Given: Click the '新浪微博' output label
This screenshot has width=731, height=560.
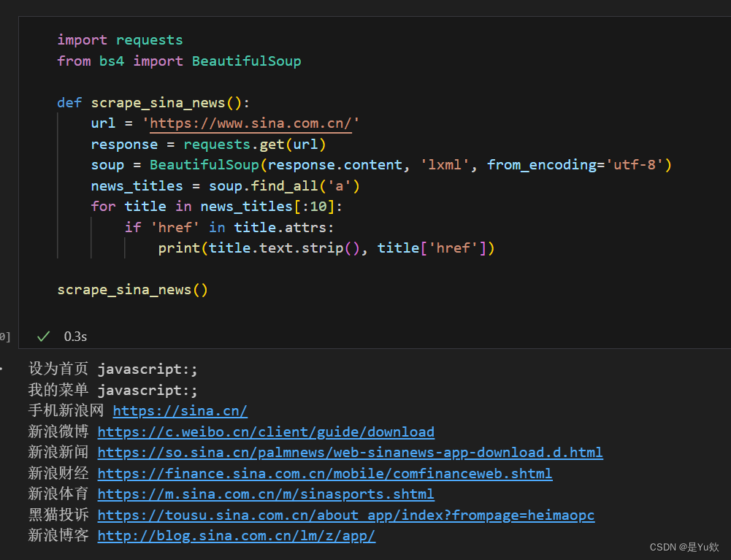Looking at the screenshot, I should tap(58, 431).
